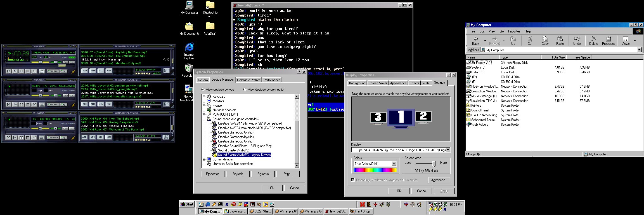Image resolution: width=644 pixels, height=215 pixels.
Task: Click Play in the middle Winamp player
Action: pyautogui.click(x=15, y=104)
